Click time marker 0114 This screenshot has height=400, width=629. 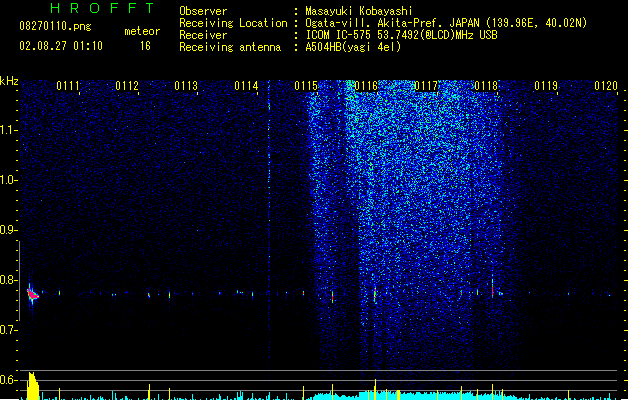pyautogui.click(x=246, y=86)
